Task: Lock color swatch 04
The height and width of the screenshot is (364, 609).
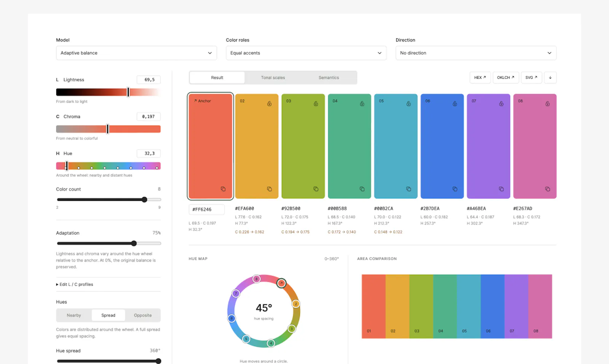Action: pos(362,103)
